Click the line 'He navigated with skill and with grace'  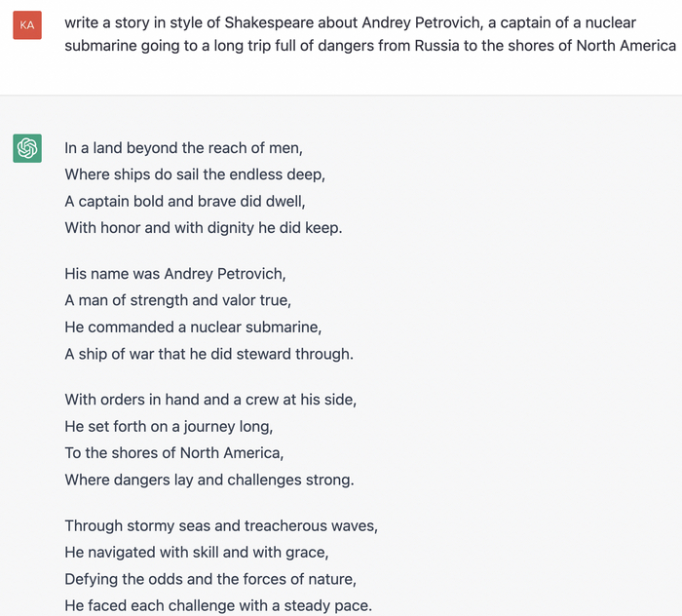point(197,553)
